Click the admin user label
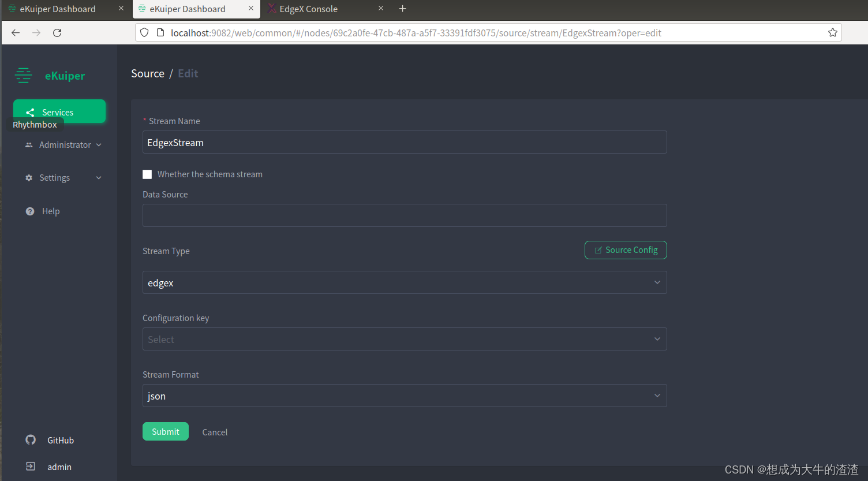The height and width of the screenshot is (481, 868). pos(59,467)
